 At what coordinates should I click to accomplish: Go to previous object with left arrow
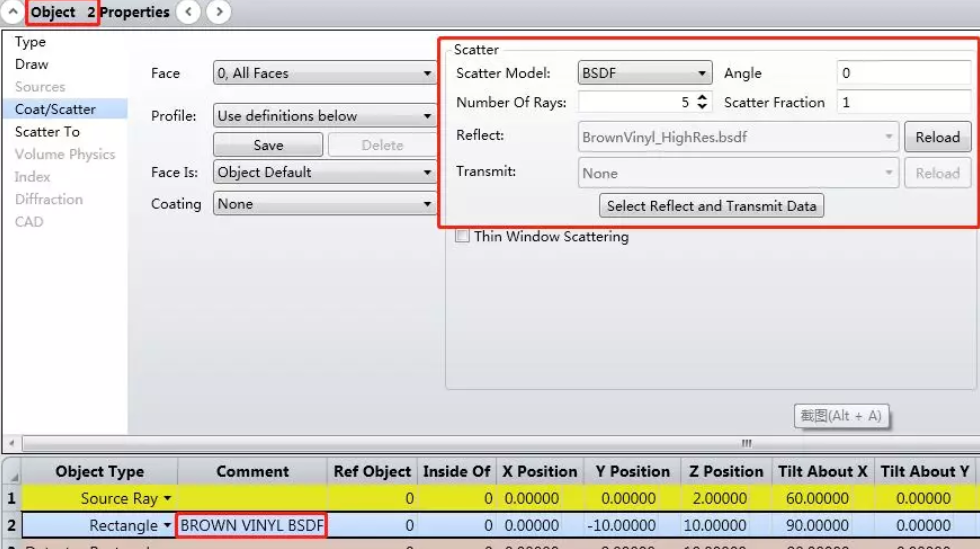[x=188, y=12]
